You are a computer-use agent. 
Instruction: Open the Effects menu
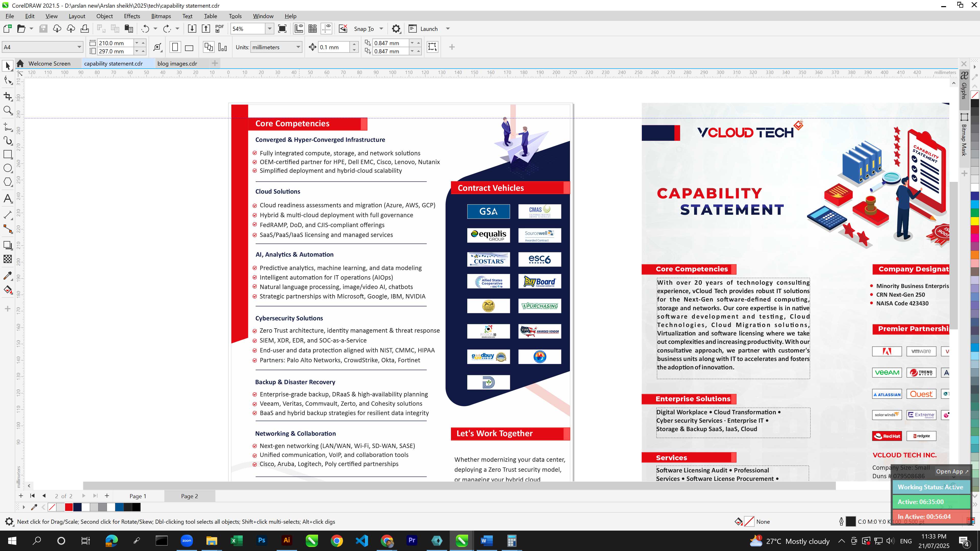pos(132,16)
